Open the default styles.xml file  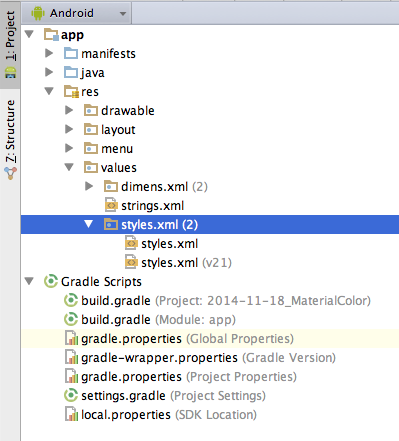(x=170, y=244)
